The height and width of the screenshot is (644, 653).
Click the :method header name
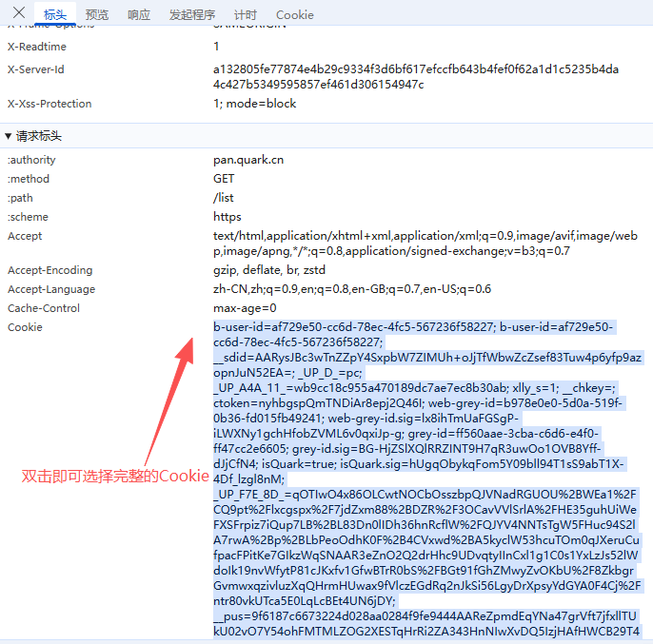pyautogui.click(x=29, y=179)
